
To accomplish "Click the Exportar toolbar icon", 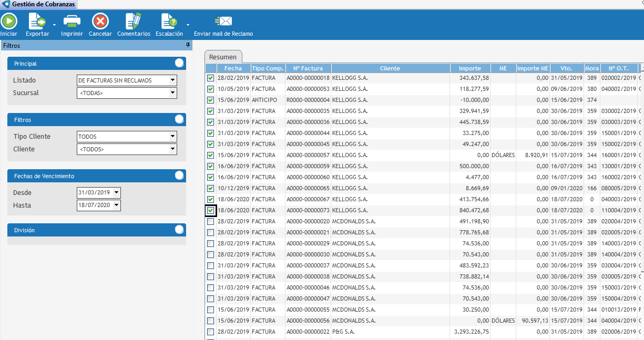I will coord(37,22).
